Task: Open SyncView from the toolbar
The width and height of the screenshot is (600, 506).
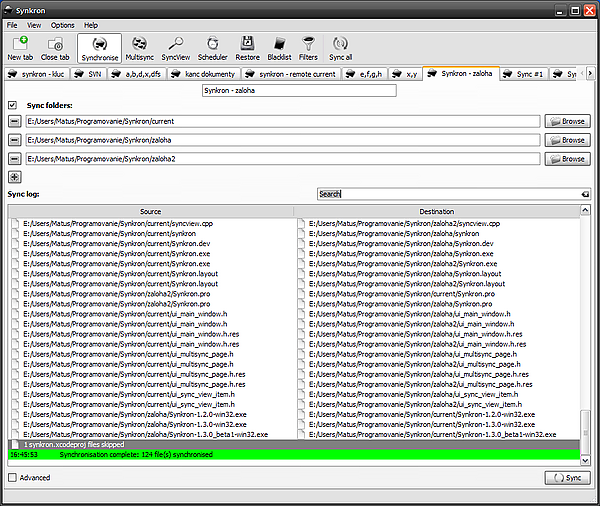Action: [176, 48]
